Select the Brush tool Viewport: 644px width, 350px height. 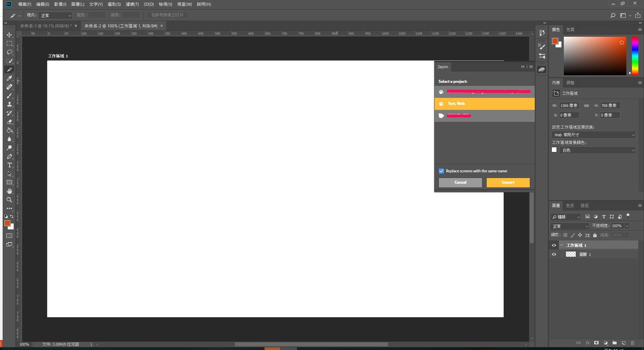click(9, 96)
